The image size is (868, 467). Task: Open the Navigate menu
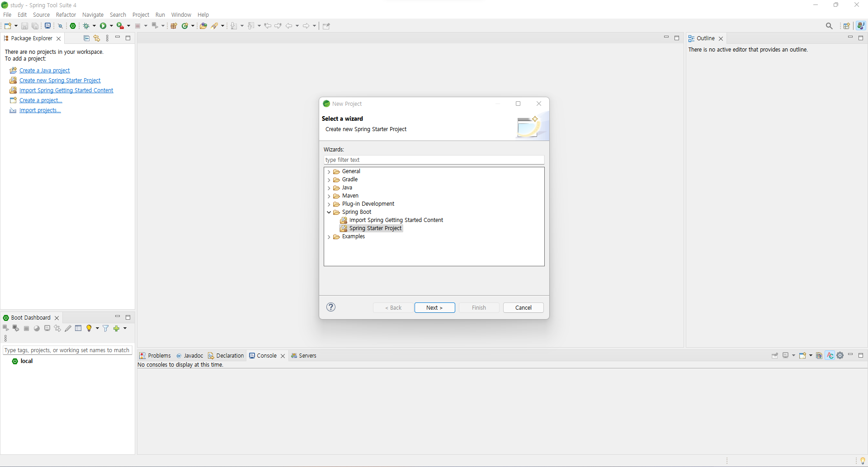pos(93,15)
